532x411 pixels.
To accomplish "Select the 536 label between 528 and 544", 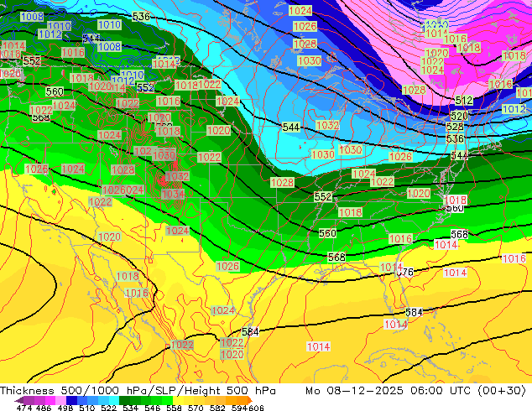I will click(455, 138).
